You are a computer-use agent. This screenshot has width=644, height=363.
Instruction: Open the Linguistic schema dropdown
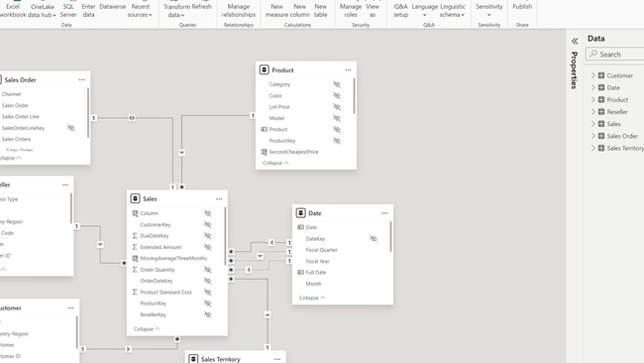452,10
